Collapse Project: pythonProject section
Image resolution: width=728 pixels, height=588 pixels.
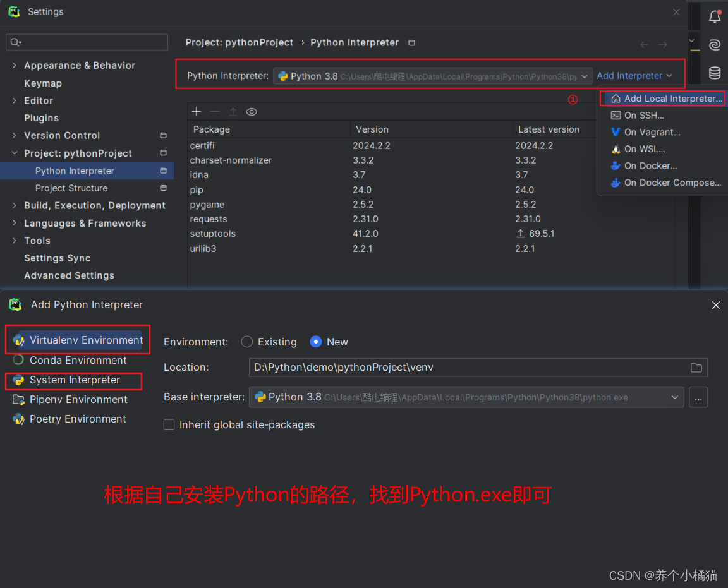(15, 153)
